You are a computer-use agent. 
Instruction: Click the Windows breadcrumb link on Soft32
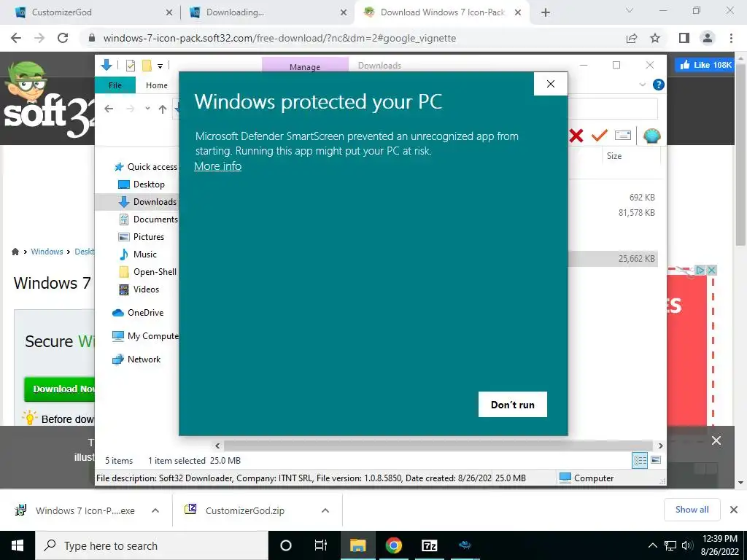pyautogui.click(x=47, y=252)
